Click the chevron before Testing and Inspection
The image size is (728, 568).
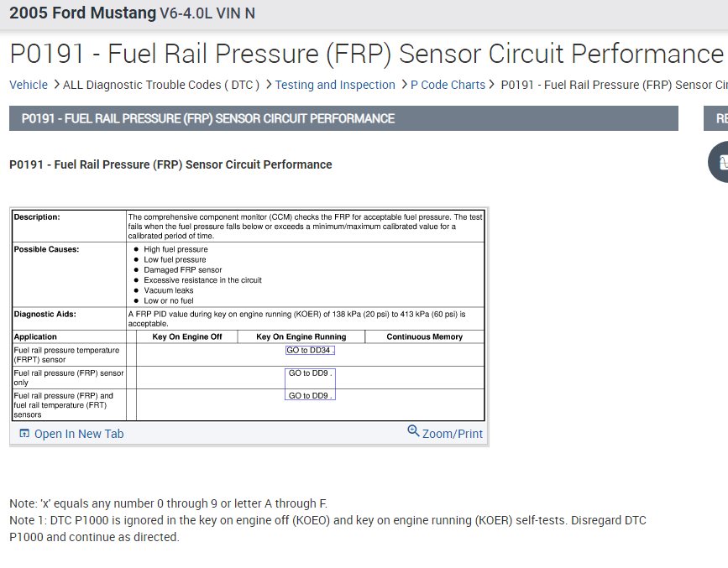coord(268,85)
